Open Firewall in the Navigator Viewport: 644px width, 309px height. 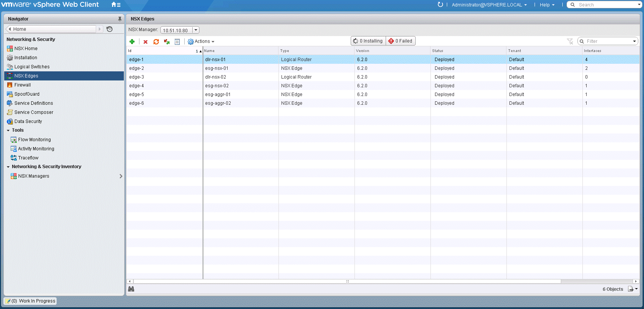(x=22, y=85)
